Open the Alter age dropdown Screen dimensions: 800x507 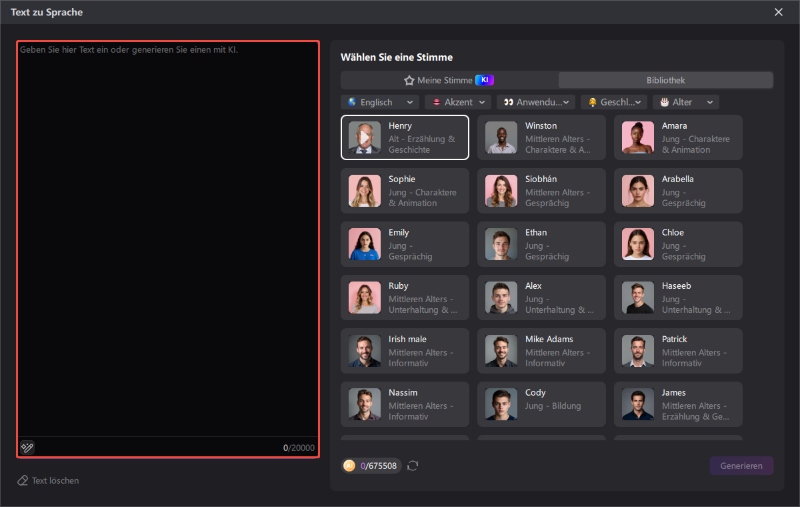coord(685,102)
